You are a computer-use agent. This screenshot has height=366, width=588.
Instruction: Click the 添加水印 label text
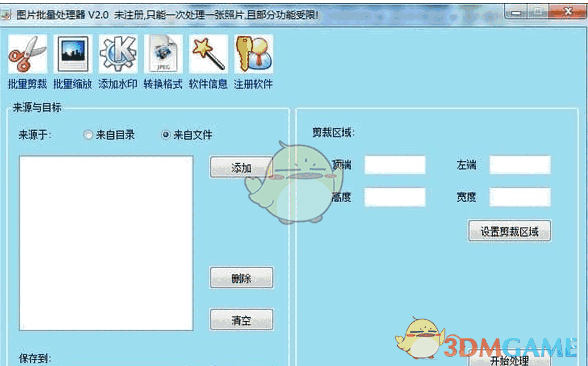tap(118, 84)
